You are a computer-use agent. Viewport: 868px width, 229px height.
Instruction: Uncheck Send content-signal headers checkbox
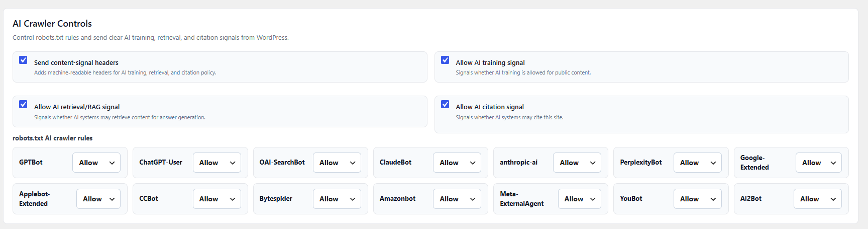(x=23, y=60)
